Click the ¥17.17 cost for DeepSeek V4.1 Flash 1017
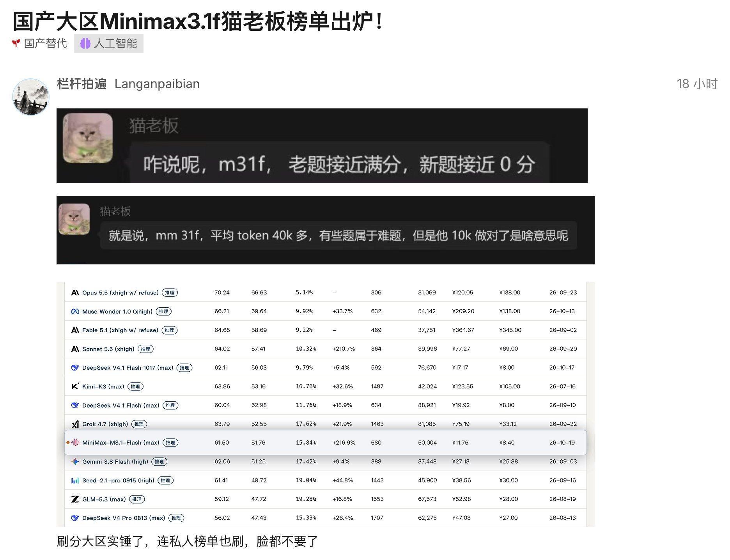Viewport: 730px width, 560px height. pos(460,367)
